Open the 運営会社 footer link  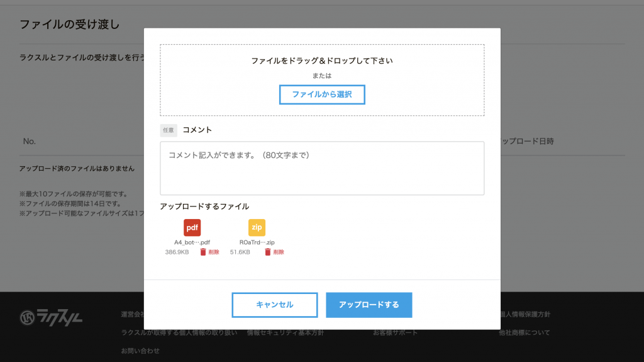click(x=132, y=314)
